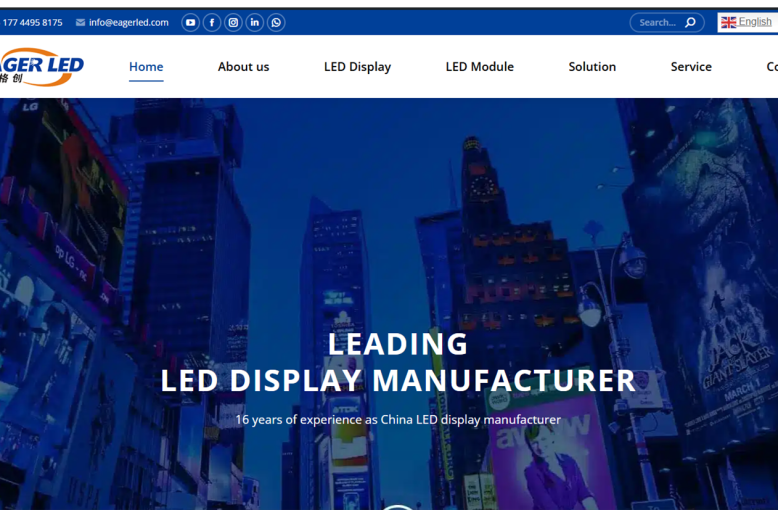Screen dimensions: 778x518
Task: Click the search magnifier icon
Action: 690,22
